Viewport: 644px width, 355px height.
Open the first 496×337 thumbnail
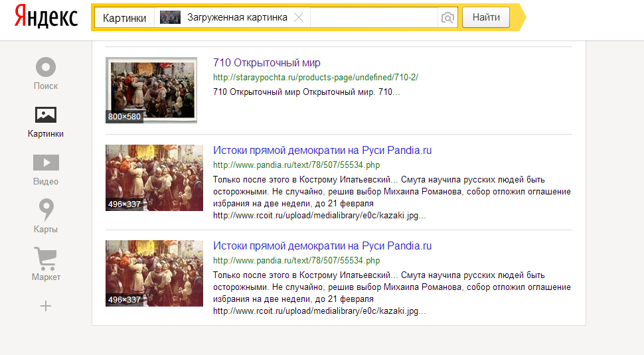pyautogui.click(x=154, y=178)
